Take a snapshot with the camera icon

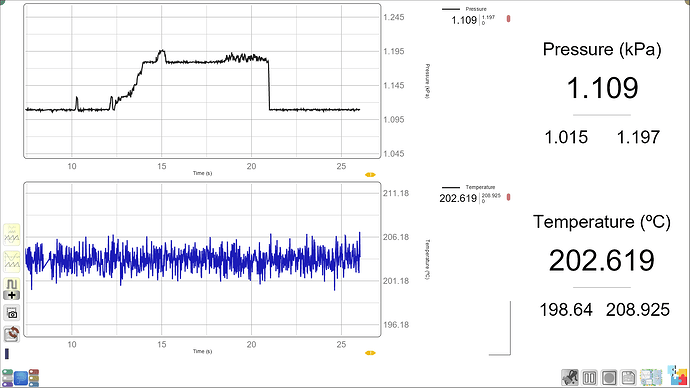(x=12, y=313)
